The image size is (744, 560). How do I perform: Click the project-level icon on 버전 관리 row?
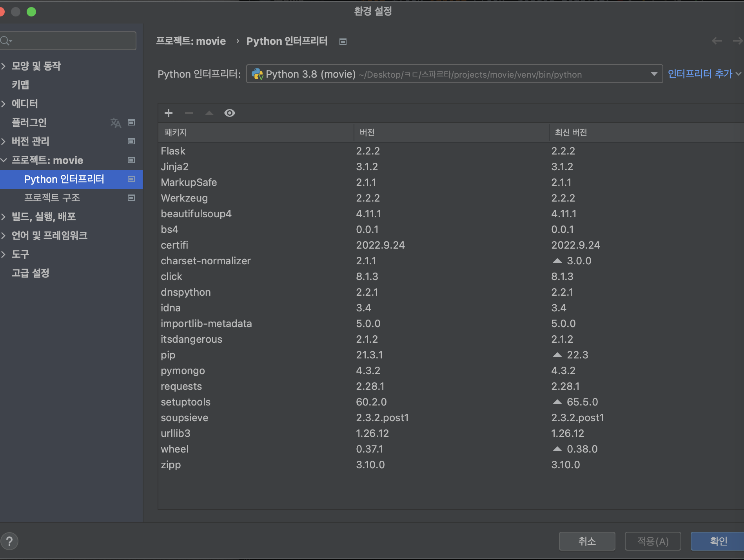coord(131,141)
